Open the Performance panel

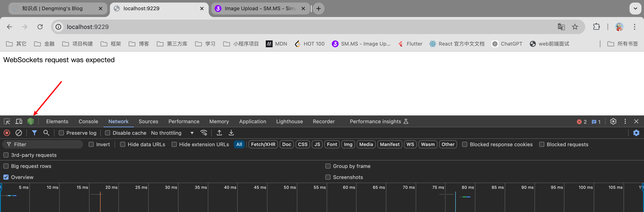[x=184, y=122]
